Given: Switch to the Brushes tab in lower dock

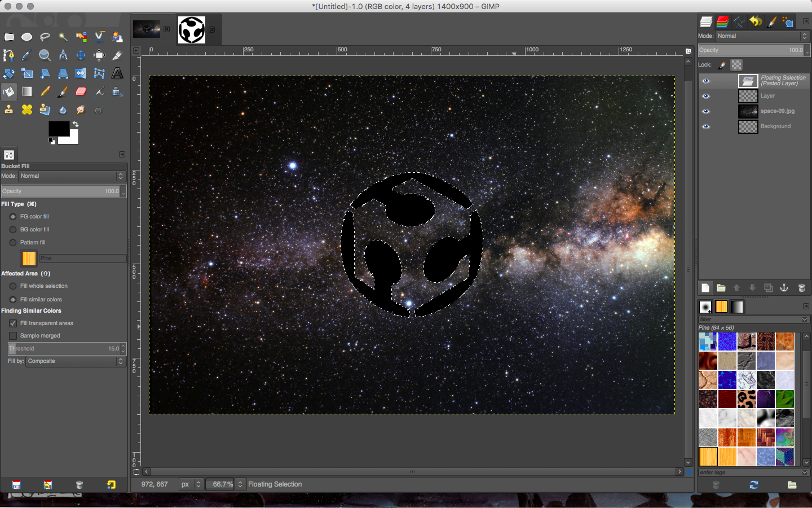Looking at the screenshot, I should 705,307.
